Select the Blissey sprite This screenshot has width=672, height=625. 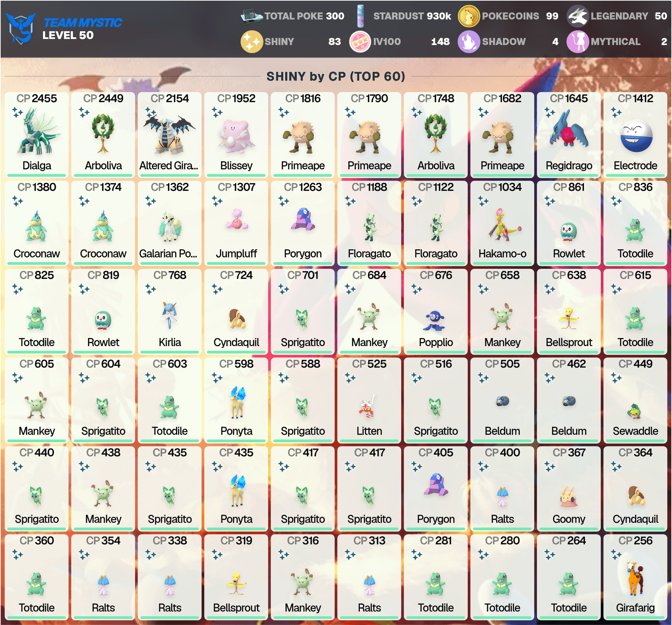tap(236, 136)
